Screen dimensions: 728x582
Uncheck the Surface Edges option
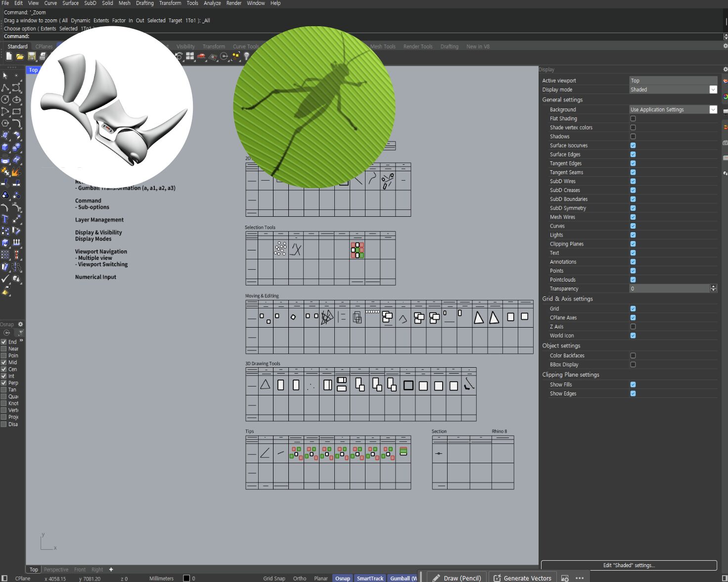[633, 154]
